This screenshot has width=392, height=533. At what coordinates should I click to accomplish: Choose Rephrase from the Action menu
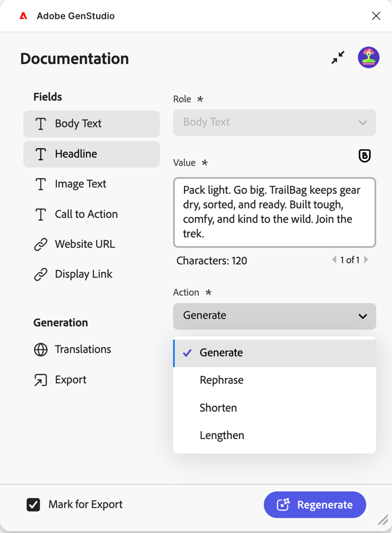coord(222,380)
